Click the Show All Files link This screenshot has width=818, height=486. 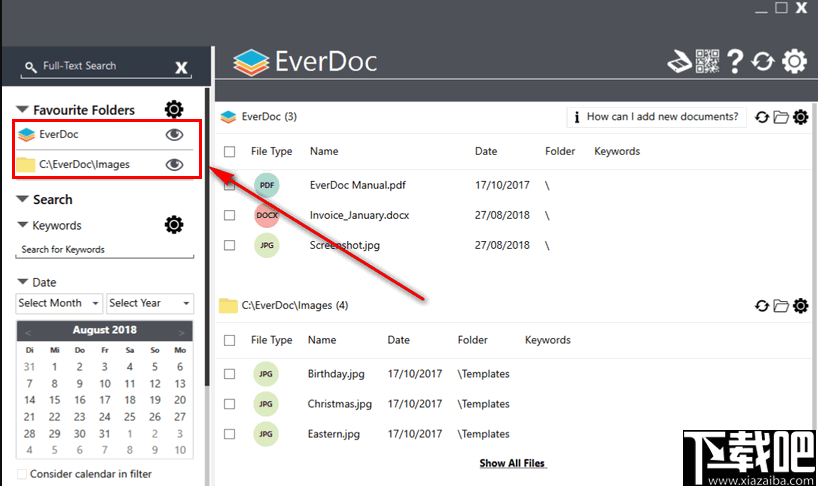point(512,463)
